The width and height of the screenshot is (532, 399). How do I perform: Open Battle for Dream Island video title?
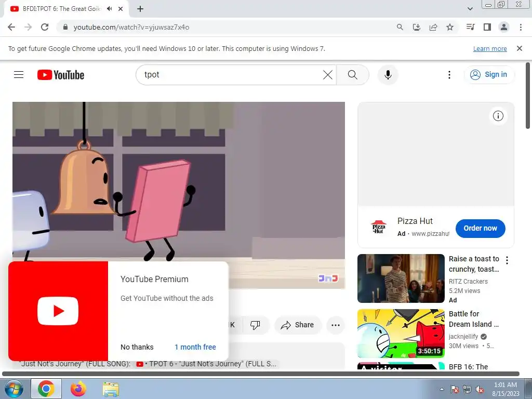[x=474, y=319]
